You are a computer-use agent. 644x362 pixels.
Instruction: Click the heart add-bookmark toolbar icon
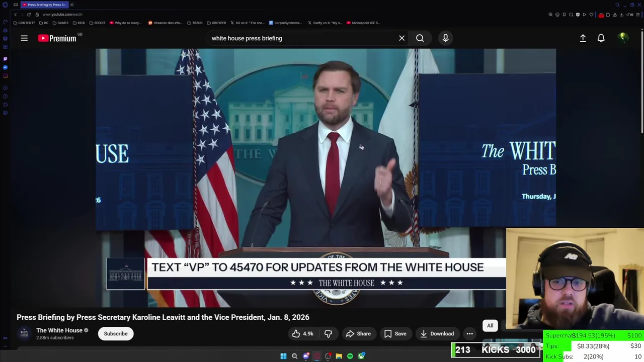tap(591, 15)
